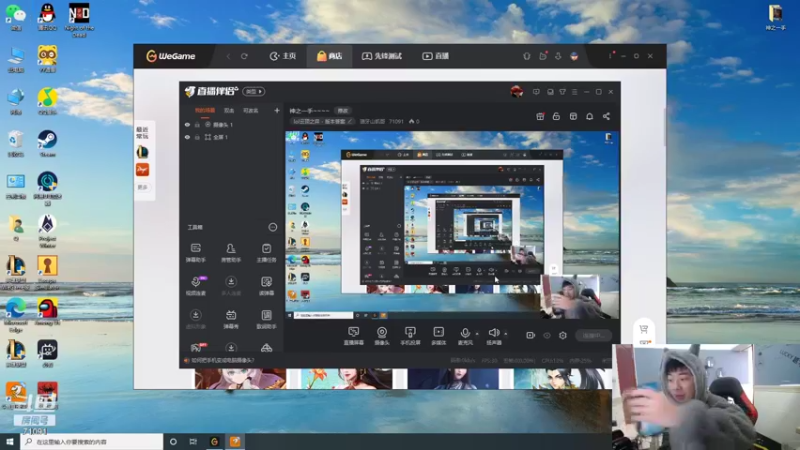Open stream settings gear icon
The height and width of the screenshot is (450, 800).
tap(563, 335)
